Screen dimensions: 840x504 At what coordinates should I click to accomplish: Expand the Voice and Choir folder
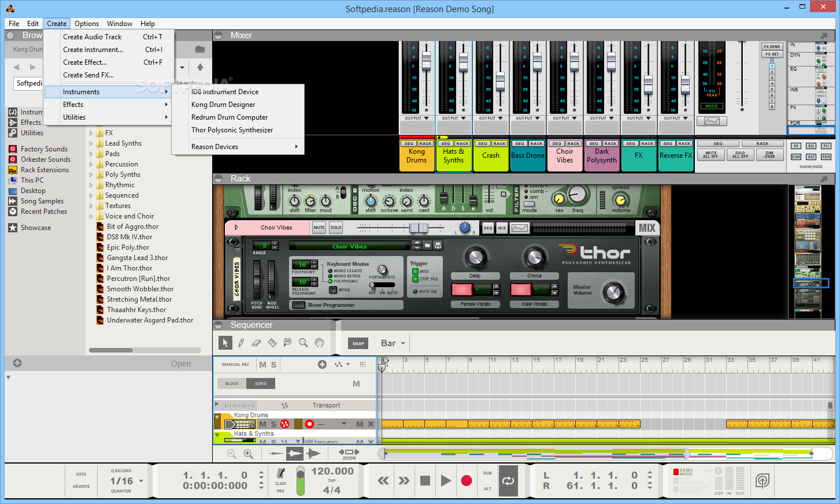[91, 216]
